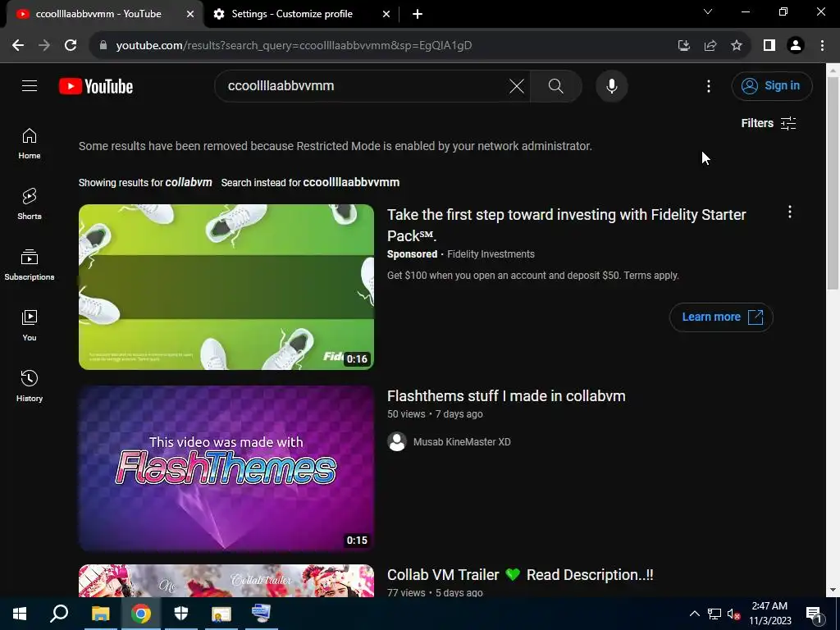Open Fidelity Starter Pack ad title
Viewport: 840px width, 630px height.
click(x=566, y=225)
